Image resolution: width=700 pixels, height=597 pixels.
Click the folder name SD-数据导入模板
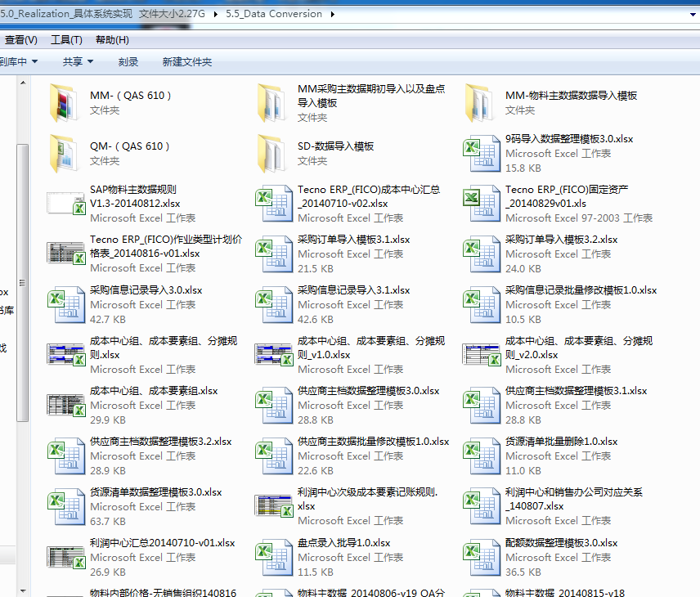[336, 146]
